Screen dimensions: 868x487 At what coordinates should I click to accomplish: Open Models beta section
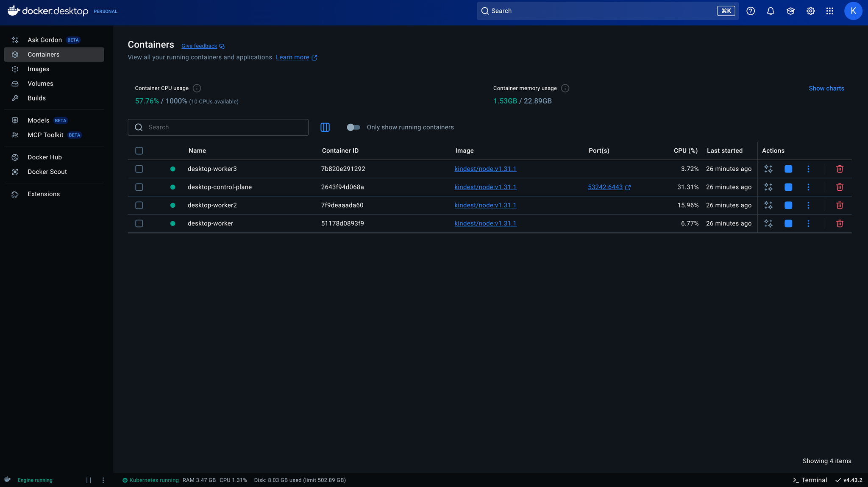click(x=54, y=120)
